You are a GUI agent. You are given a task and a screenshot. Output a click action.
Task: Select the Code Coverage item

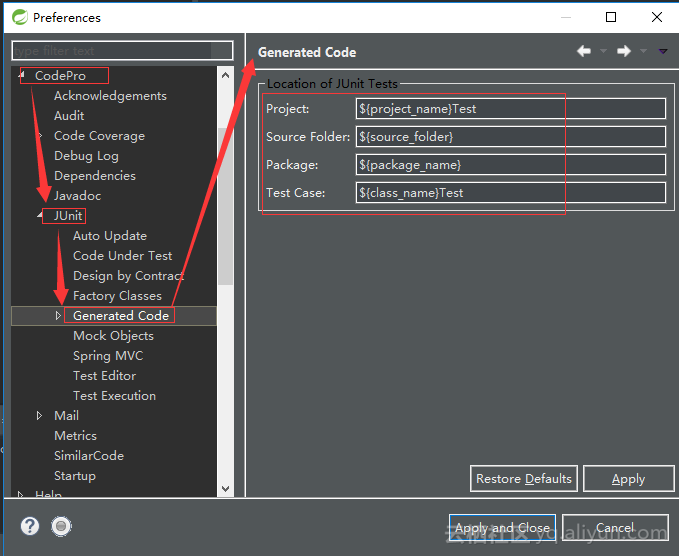[x=99, y=136]
